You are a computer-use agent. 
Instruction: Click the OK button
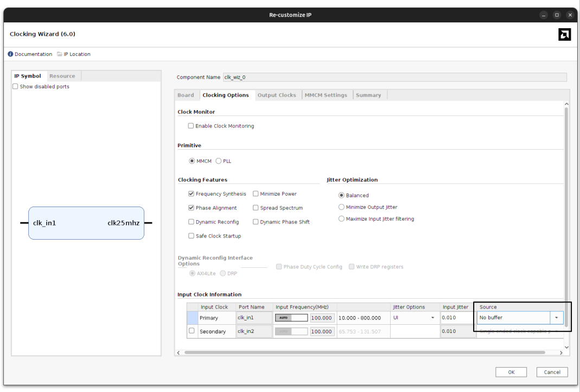(511, 372)
